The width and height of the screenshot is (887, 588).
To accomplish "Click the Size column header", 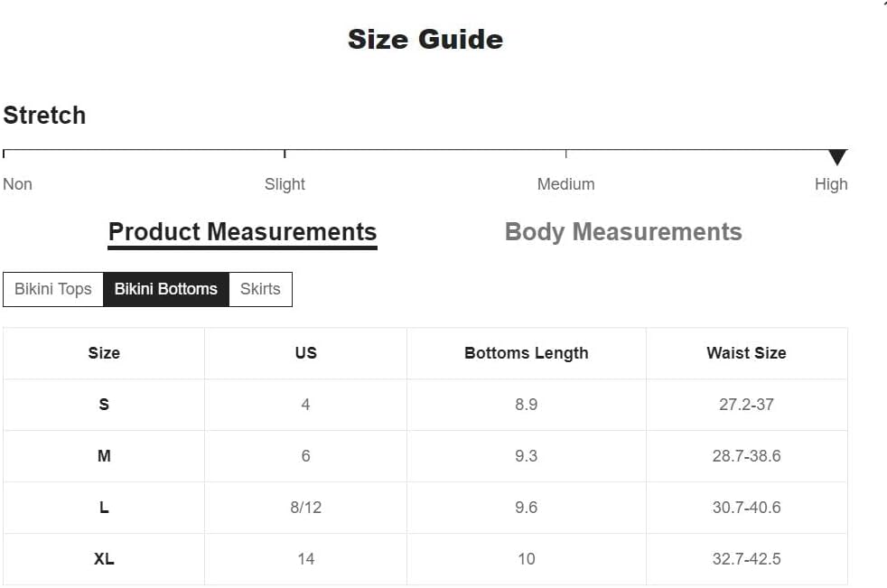I will pyautogui.click(x=104, y=353).
